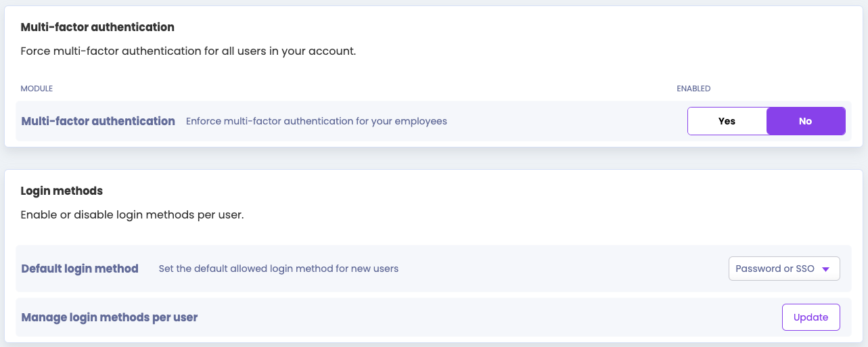868x347 pixels.
Task: Click the purple dropdown arrow icon
Action: pos(825,269)
